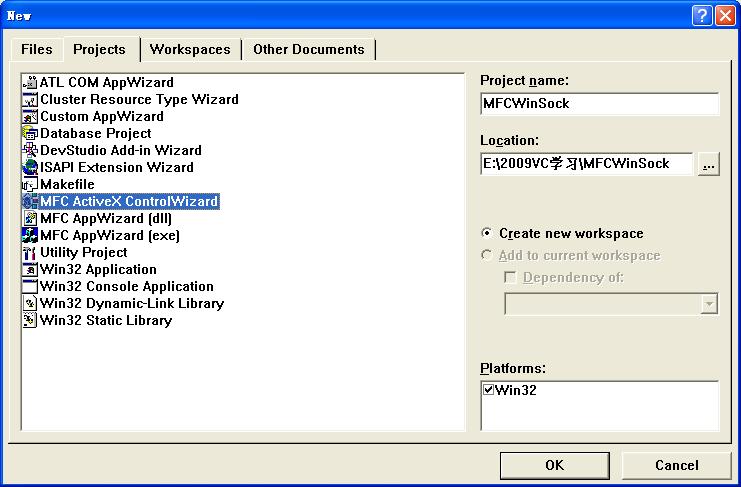
Task: Click the Custom AppWizard icon
Action: pos(30,116)
